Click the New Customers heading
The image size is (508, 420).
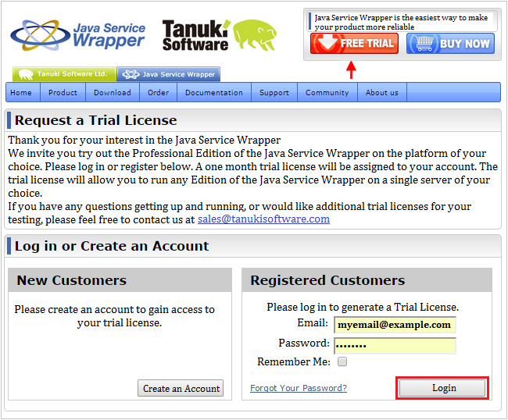pyautogui.click(x=72, y=280)
